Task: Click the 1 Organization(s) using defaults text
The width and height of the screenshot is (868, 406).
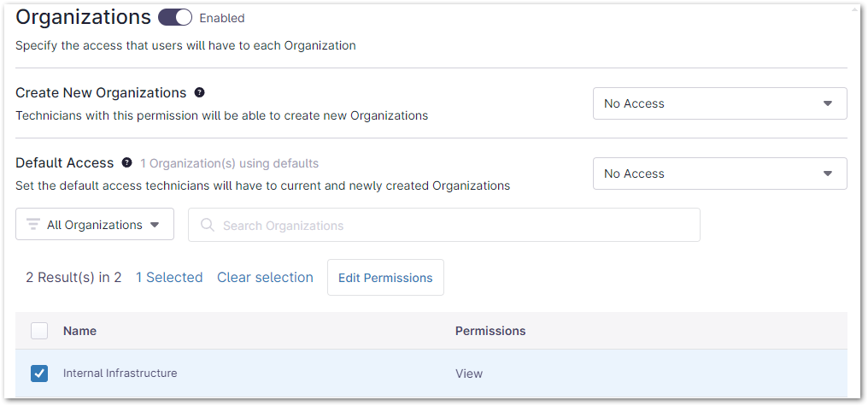Action: [x=229, y=163]
